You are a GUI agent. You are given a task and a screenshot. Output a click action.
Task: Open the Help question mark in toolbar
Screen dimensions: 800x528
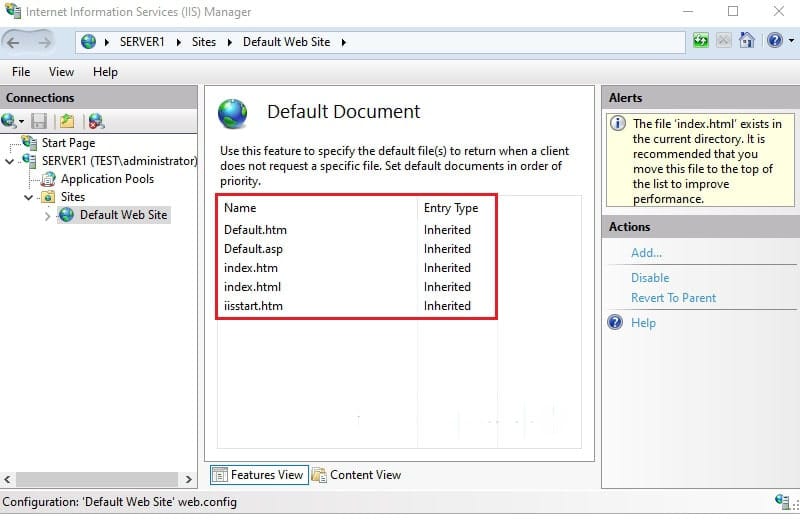774,40
